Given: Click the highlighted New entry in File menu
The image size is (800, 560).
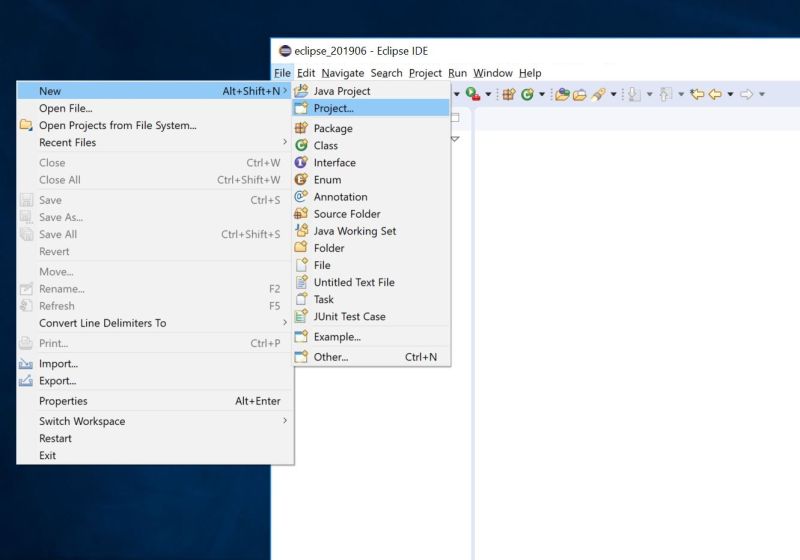Looking at the screenshot, I should coord(156,91).
